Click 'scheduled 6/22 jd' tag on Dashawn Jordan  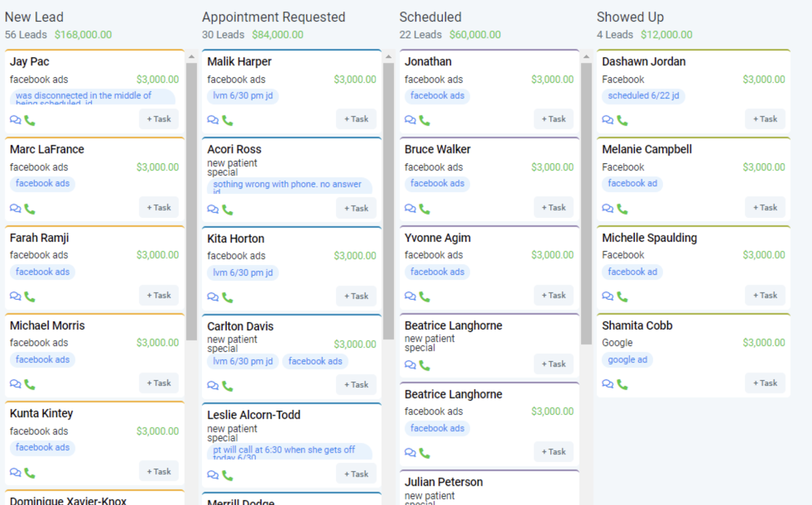(643, 96)
